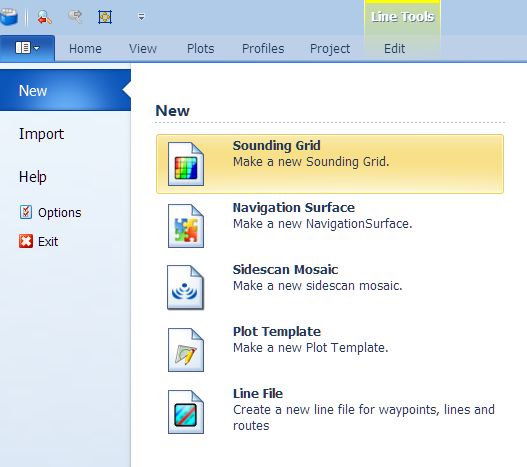The height and width of the screenshot is (467, 527).
Task: Switch to the Home ribbon tab
Action: 85,49
